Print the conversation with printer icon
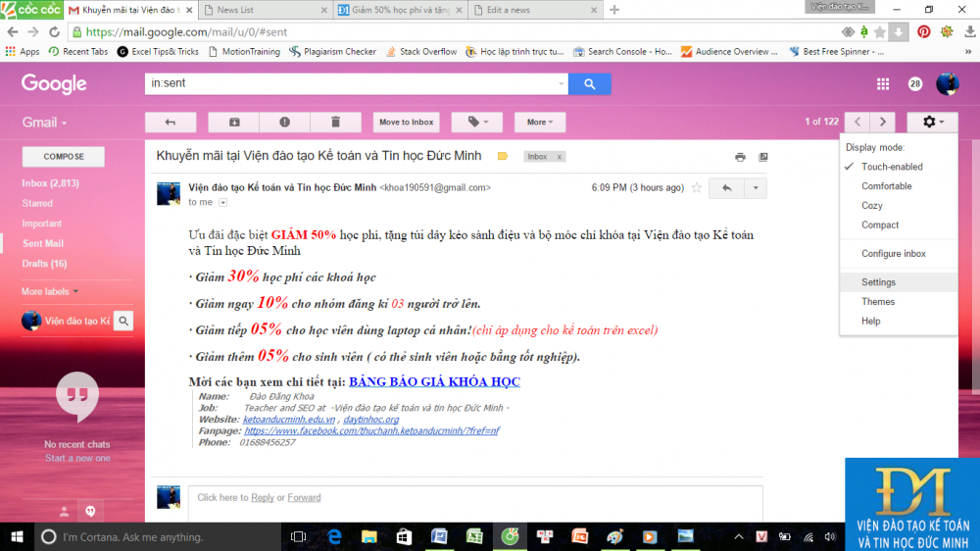The image size is (980, 551). (x=740, y=157)
